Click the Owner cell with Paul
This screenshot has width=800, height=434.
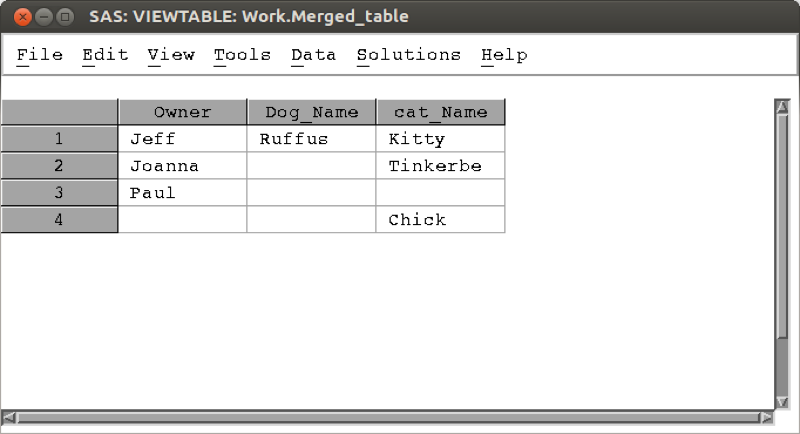[182, 193]
